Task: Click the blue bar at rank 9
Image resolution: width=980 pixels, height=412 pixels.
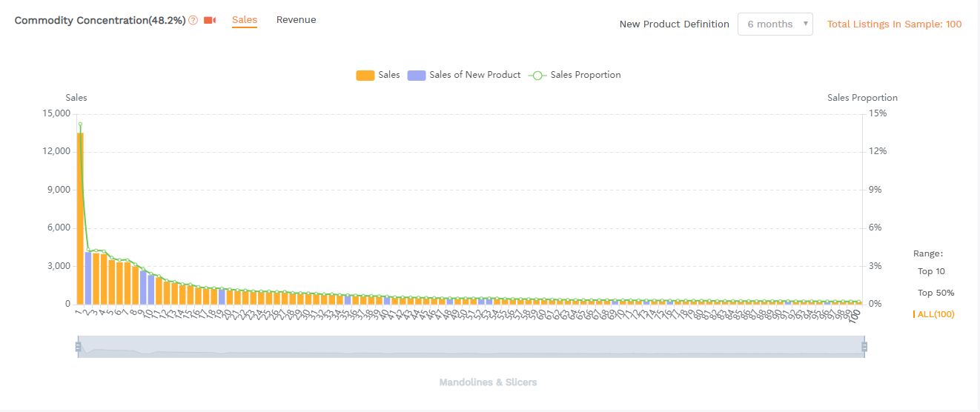Action: coord(144,288)
